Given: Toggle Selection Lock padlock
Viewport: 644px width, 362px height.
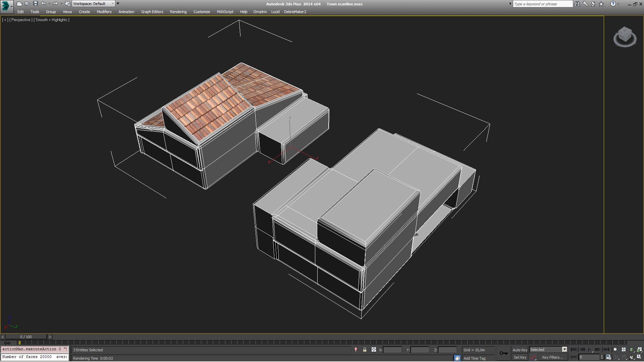Looking at the screenshot, I should click(365, 350).
